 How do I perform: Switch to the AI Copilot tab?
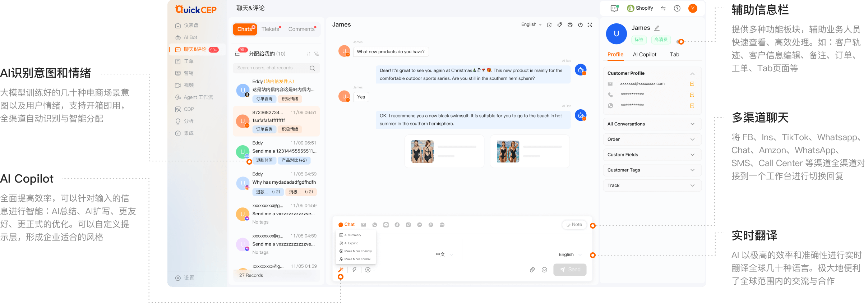click(645, 55)
